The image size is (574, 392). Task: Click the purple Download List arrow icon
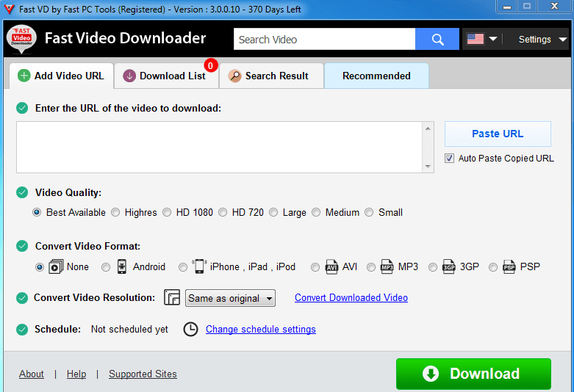pyautogui.click(x=129, y=76)
